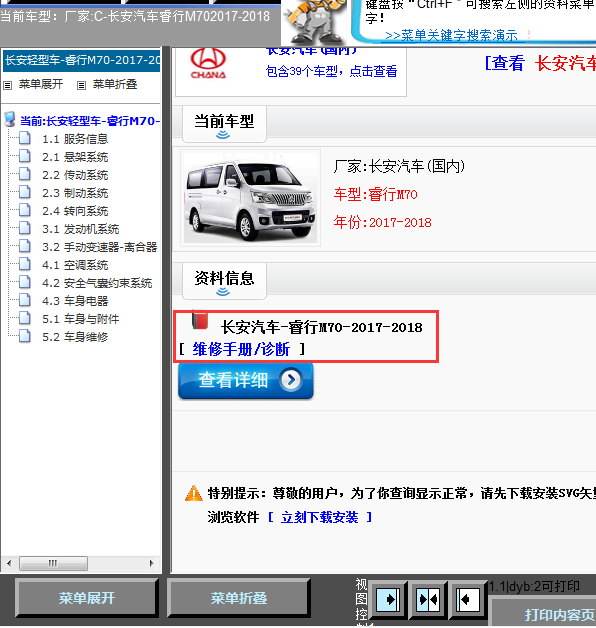The height and width of the screenshot is (628, 596).
Task: Open 1.1 服务信息 in the tree
Action: point(75,139)
